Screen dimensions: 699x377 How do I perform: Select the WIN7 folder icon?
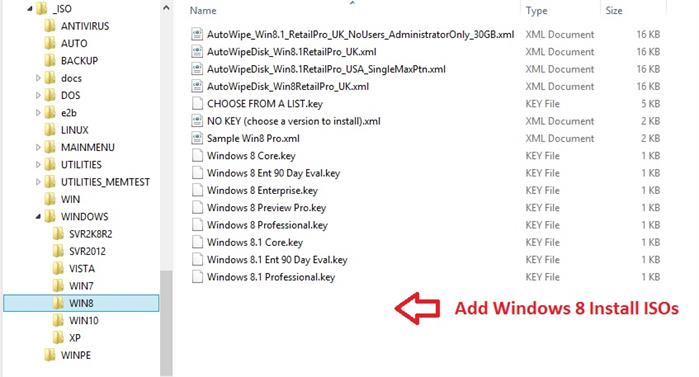click(x=58, y=286)
